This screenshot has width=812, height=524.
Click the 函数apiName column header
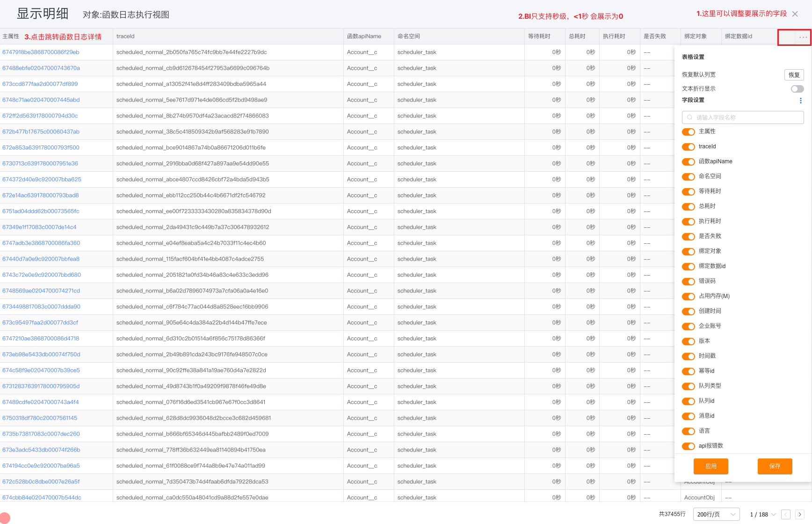364,36
